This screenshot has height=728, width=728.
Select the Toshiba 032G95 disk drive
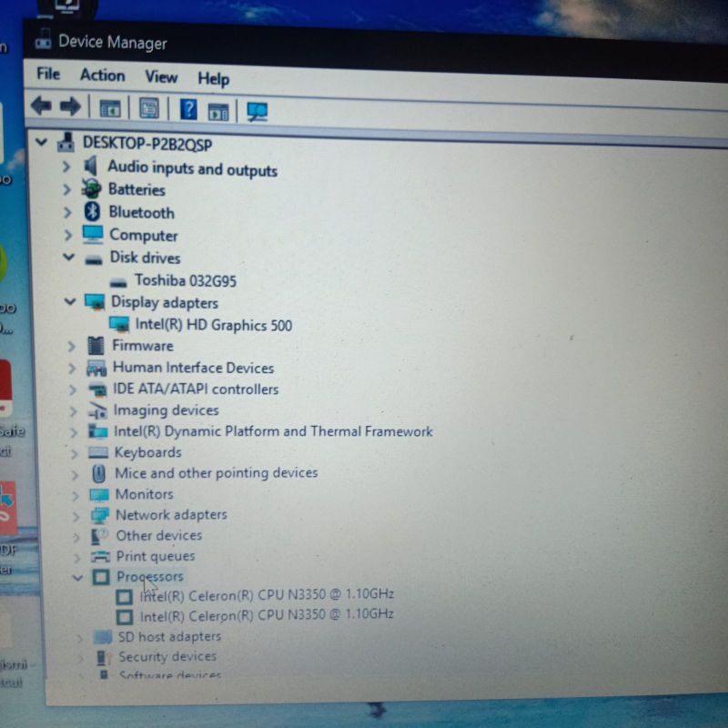[185, 280]
